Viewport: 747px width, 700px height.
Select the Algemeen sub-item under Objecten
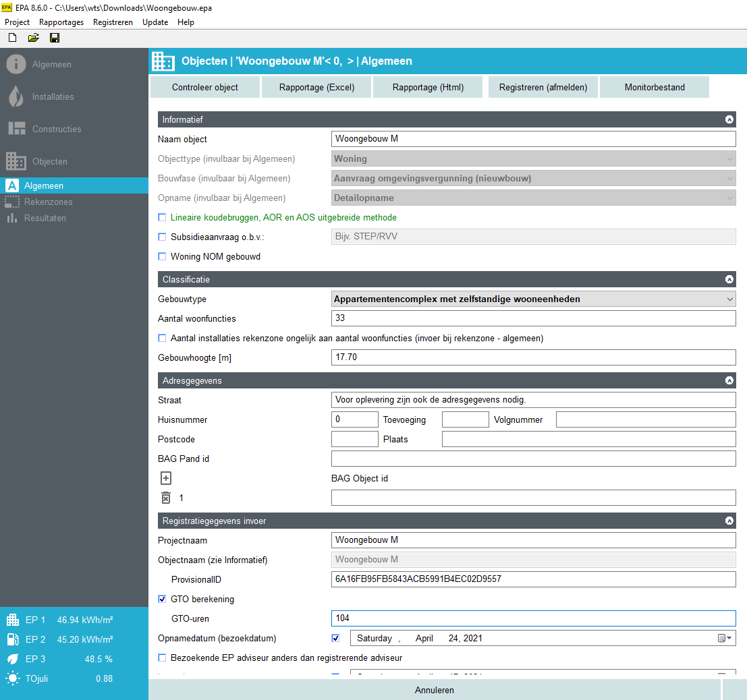click(74, 185)
